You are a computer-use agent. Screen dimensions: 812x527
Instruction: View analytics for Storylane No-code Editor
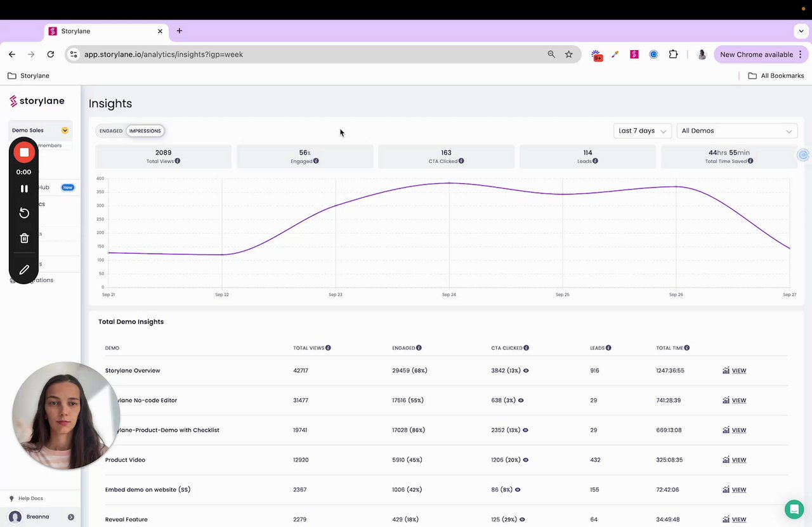point(735,400)
